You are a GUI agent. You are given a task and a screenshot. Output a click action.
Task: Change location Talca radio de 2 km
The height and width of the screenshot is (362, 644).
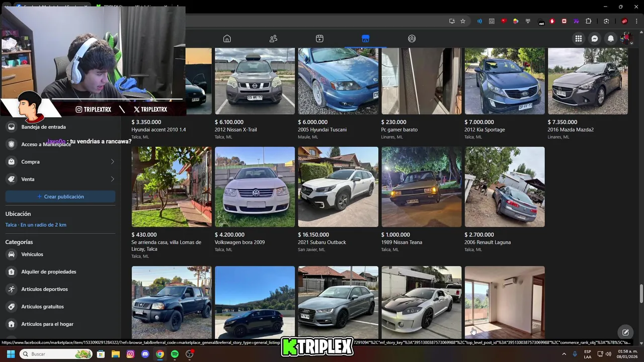[36, 225]
